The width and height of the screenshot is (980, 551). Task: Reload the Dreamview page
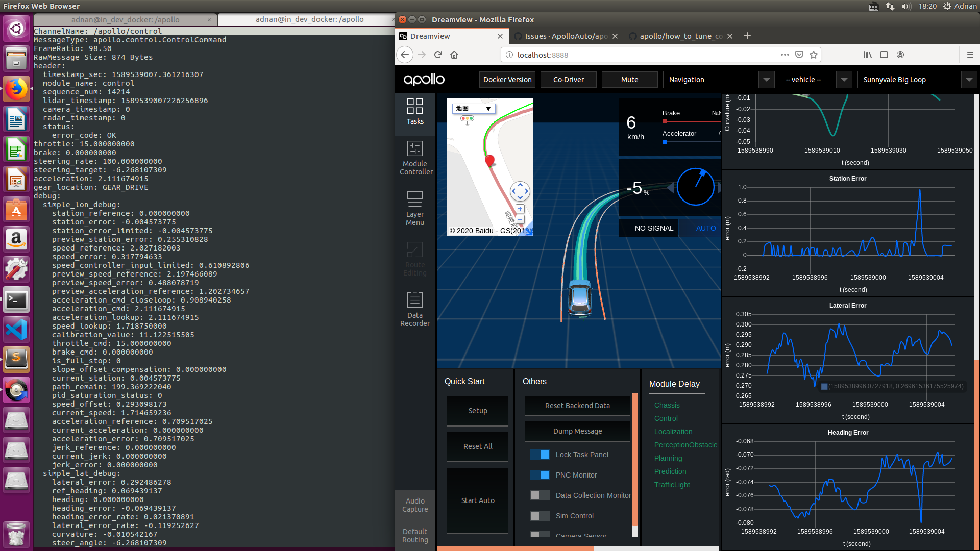(x=438, y=55)
